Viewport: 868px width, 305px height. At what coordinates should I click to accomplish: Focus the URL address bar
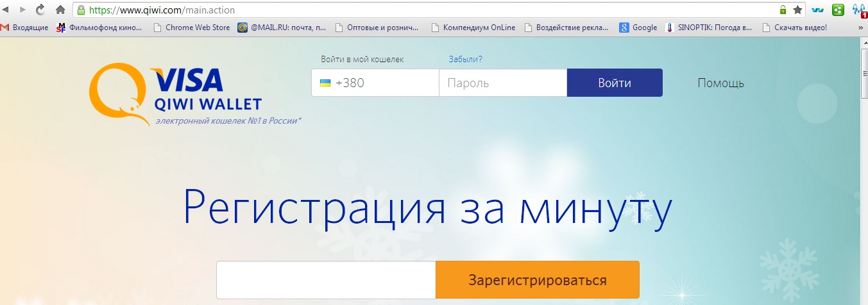point(423,10)
